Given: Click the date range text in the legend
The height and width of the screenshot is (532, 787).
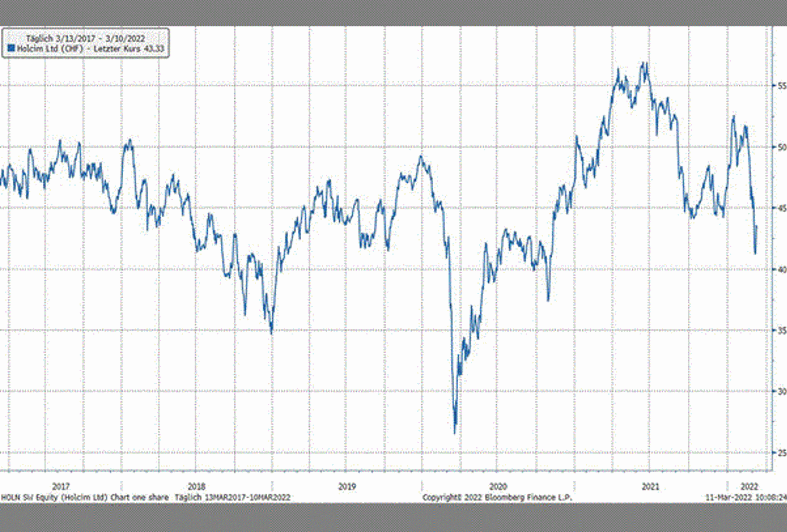Looking at the screenshot, I should [x=85, y=38].
